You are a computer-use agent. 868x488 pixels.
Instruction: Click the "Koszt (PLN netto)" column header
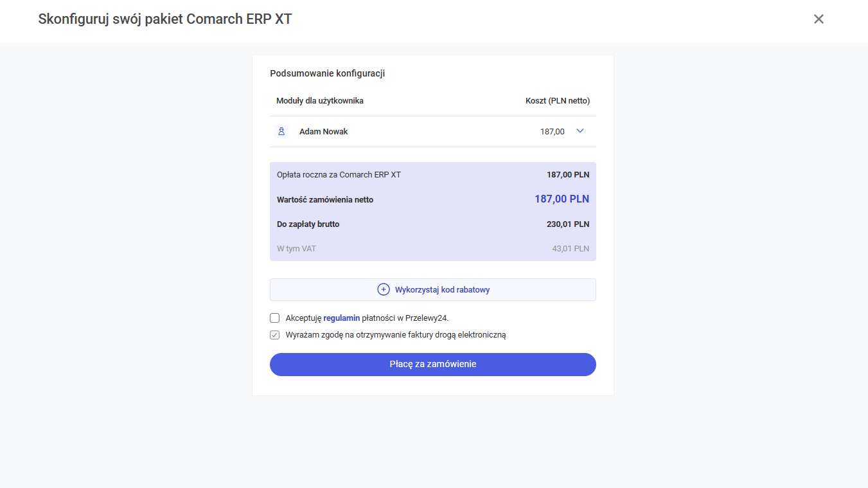(557, 101)
